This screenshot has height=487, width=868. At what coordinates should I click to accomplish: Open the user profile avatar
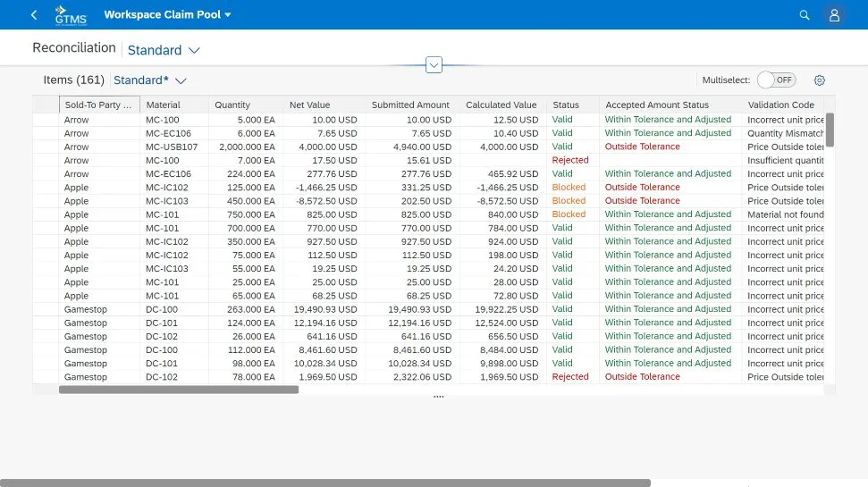834,15
